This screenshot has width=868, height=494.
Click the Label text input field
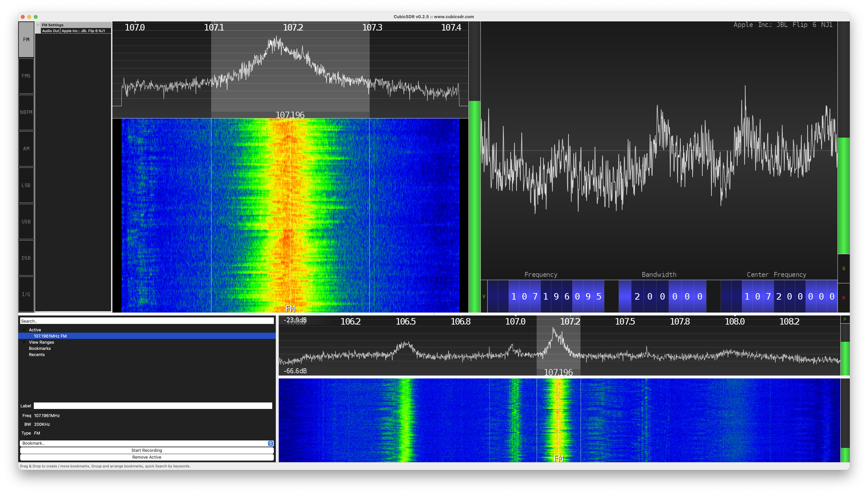coord(153,405)
